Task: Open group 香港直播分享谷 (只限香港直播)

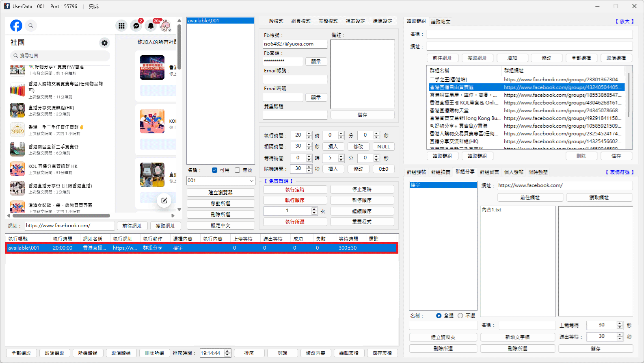Action: pyautogui.click(x=60, y=189)
